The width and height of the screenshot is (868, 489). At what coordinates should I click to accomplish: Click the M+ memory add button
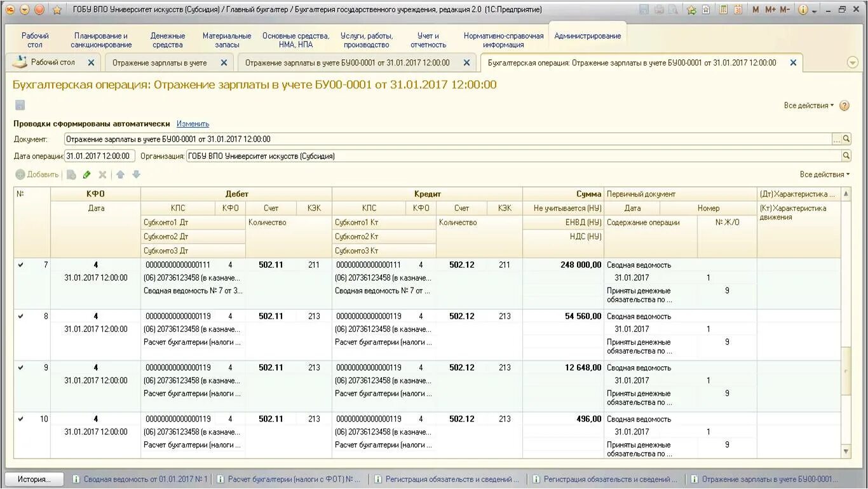pos(770,10)
